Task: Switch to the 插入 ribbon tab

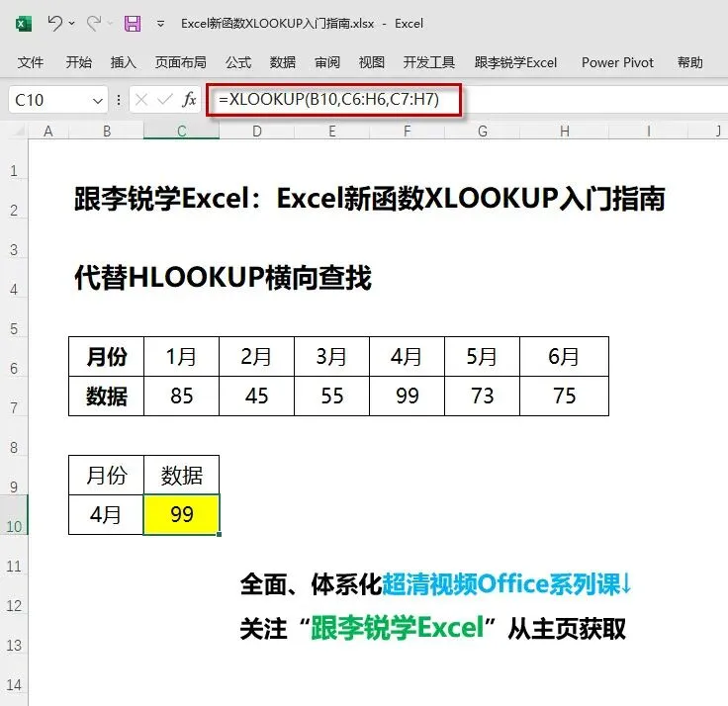Action: (123, 62)
